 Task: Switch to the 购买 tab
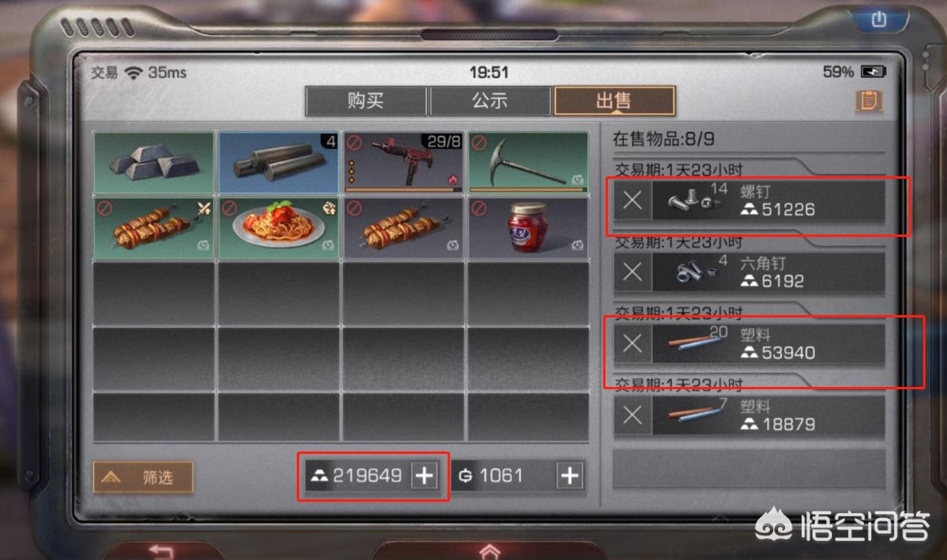click(x=366, y=101)
